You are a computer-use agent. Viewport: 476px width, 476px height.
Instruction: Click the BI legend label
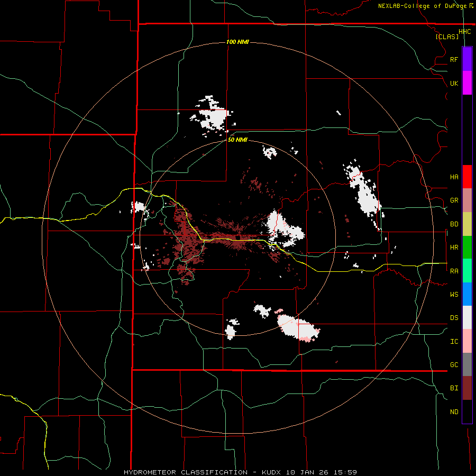[454, 388]
